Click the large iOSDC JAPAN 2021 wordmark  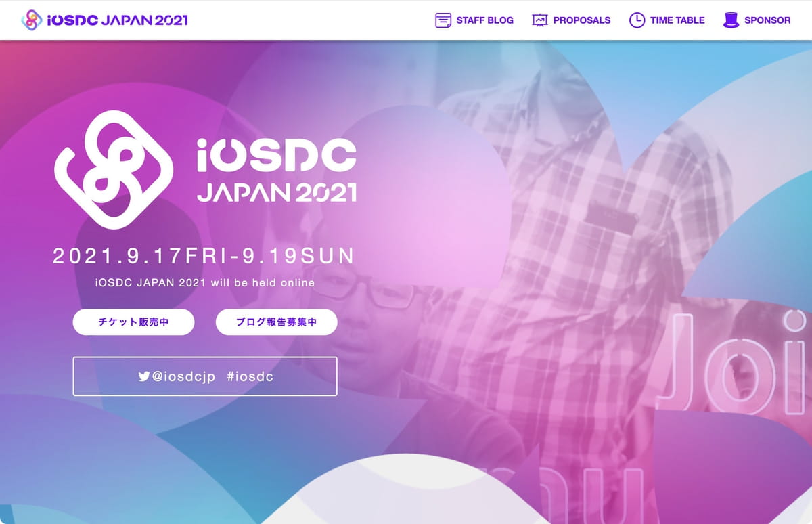[x=277, y=170]
